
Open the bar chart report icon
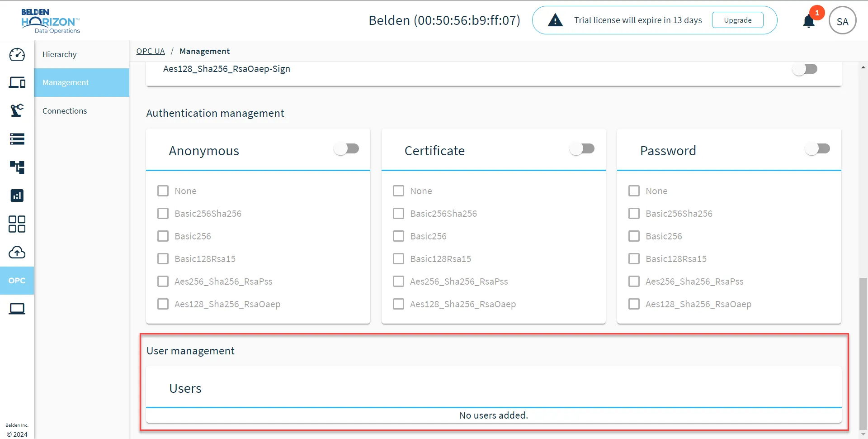click(17, 196)
